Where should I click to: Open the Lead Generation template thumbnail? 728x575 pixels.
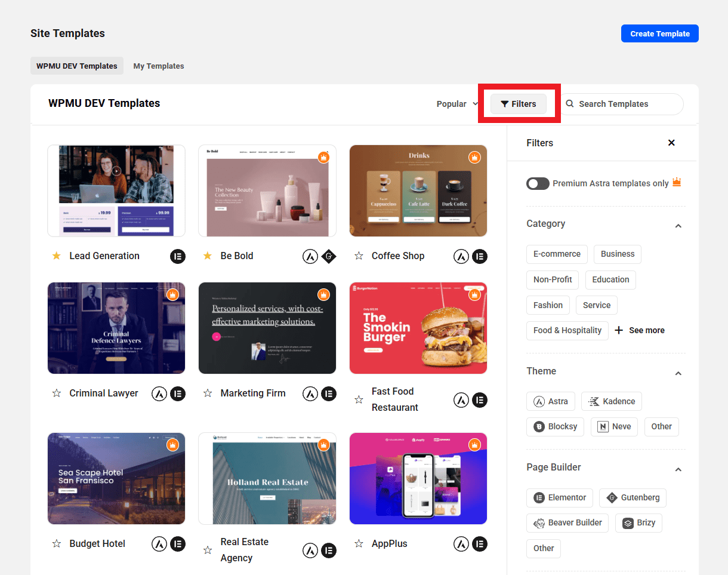(116, 191)
